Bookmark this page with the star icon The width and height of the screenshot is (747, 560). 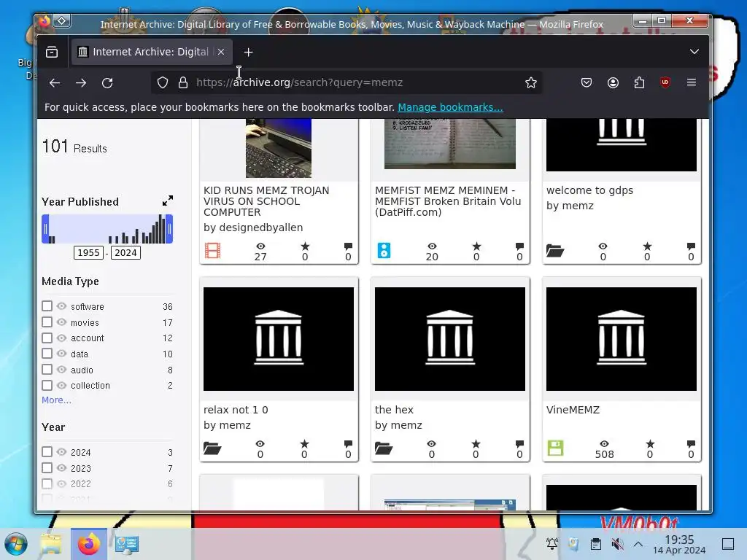click(531, 83)
